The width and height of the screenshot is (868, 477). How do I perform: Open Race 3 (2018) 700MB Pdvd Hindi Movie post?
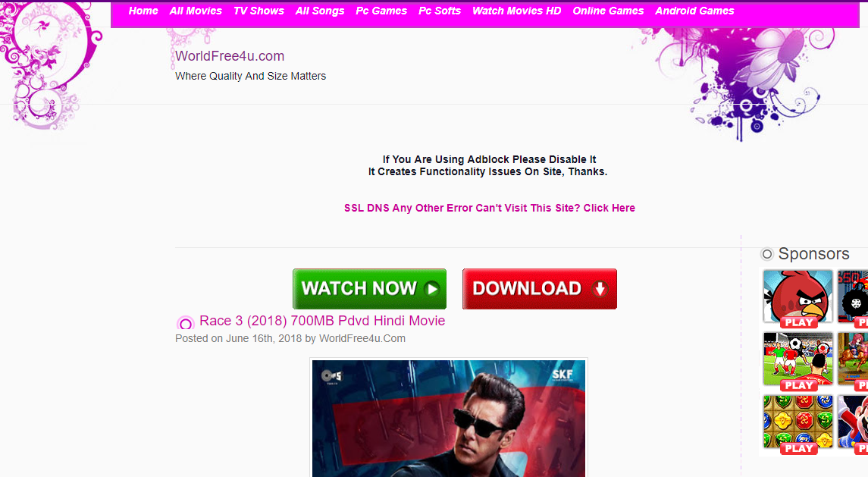(322, 321)
